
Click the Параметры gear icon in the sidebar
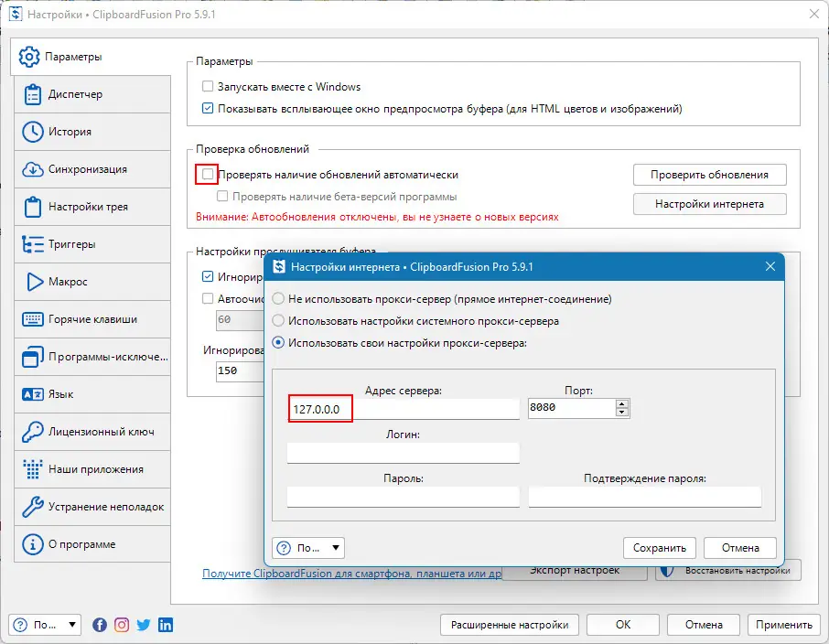coord(29,57)
